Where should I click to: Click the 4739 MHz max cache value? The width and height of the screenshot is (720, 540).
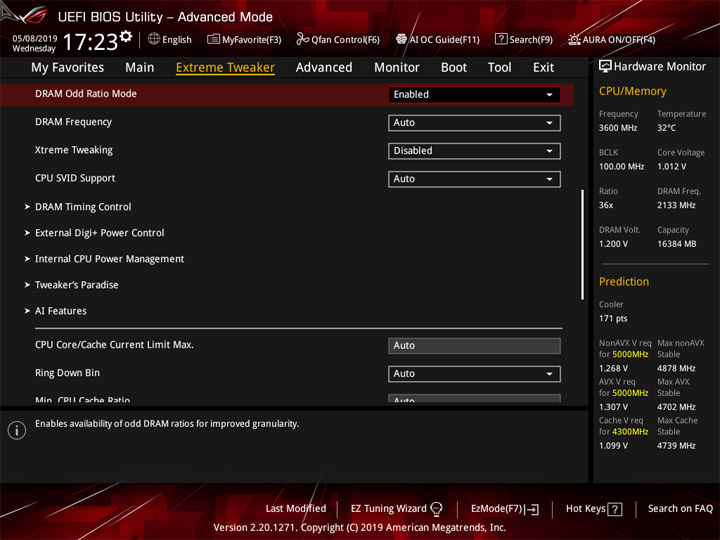[676, 445]
